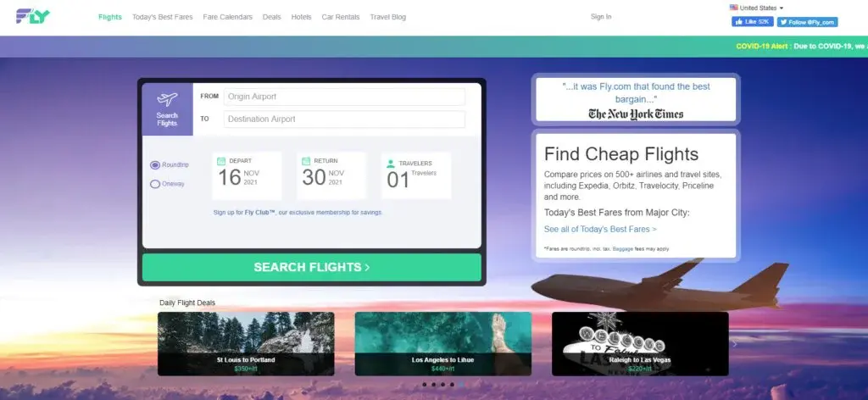The width and height of the screenshot is (868, 400).
Task: Click the Baggage fees link
Action: pos(622,249)
